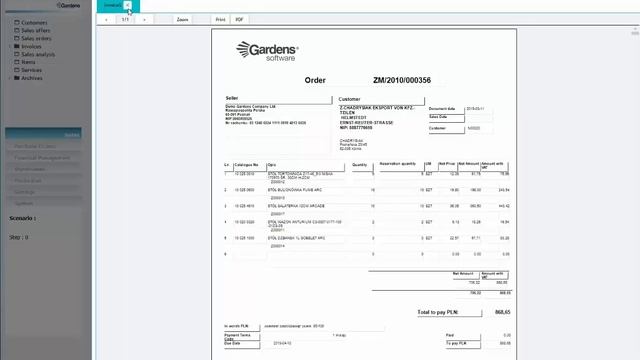
Task: Expand the Archives folder arrow
Action: coord(10,78)
